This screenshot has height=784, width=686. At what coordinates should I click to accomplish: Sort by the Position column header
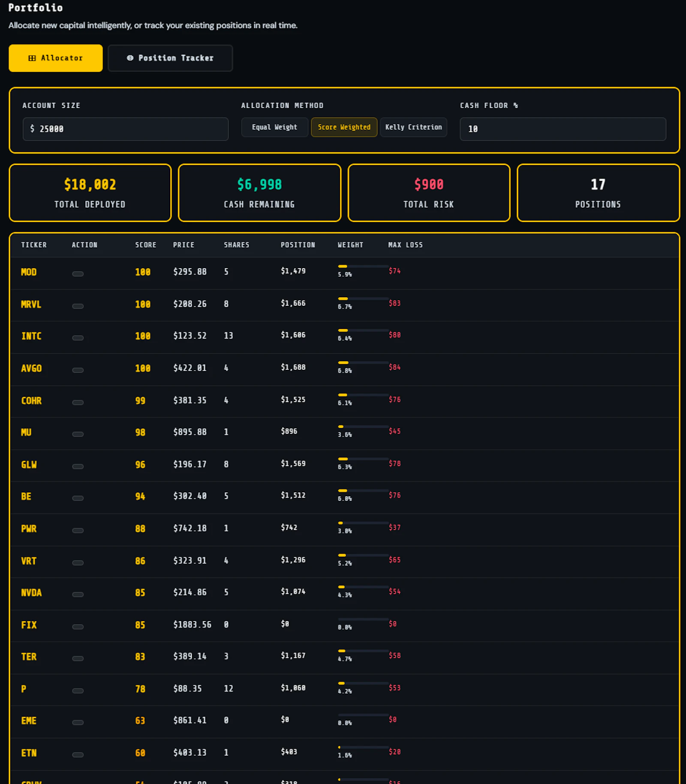298,245
